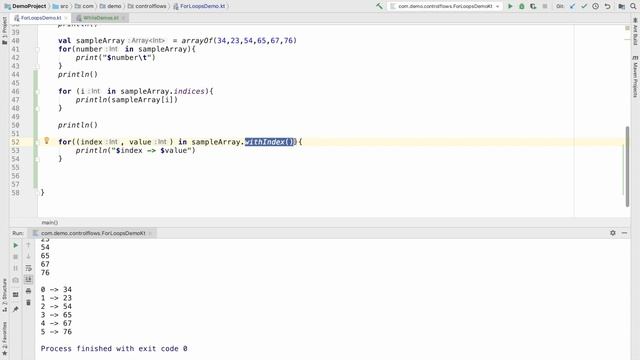Open the Favorites tool window
Viewport: 640px width, 360px height.
(4, 338)
